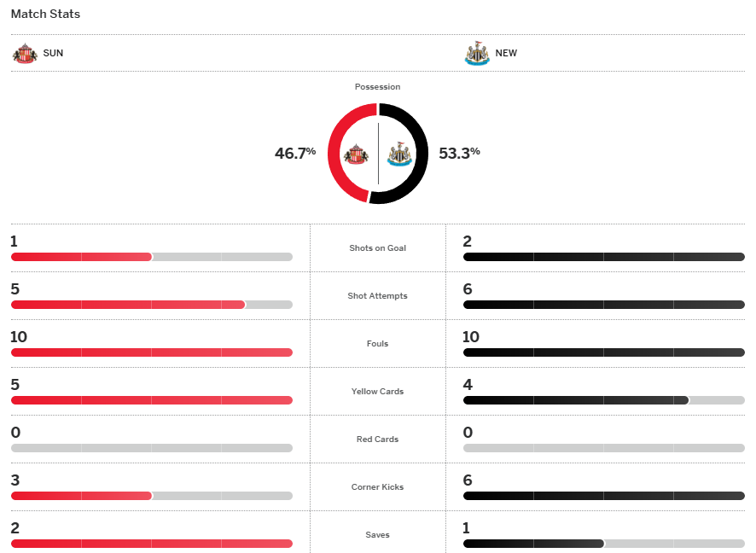Viewport: 756px width, 553px height.
Task: Select the SUN team abbreviation
Action: point(53,53)
